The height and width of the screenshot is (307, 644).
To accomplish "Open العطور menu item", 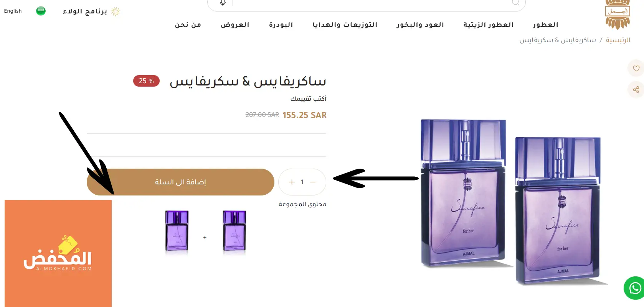I will (x=545, y=25).
